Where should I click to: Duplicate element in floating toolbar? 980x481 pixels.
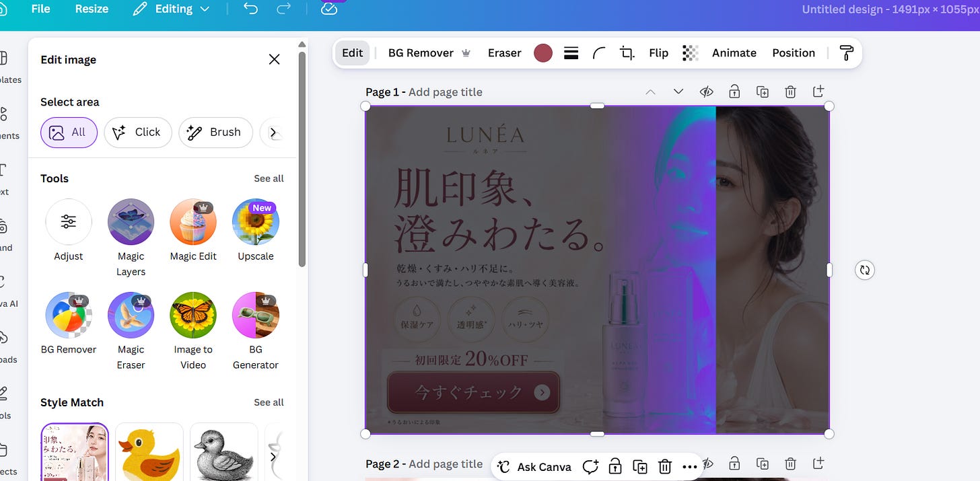[x=639, y=466]
